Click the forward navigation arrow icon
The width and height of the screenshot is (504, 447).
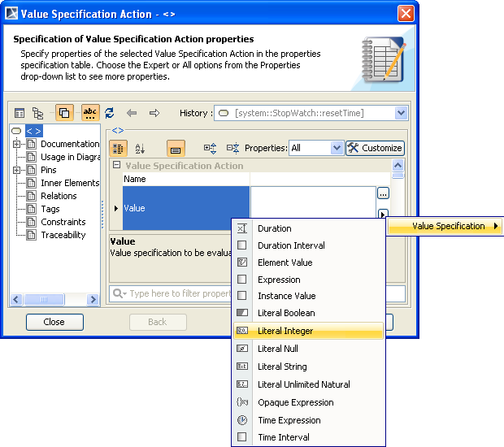[x=154, y=113]
